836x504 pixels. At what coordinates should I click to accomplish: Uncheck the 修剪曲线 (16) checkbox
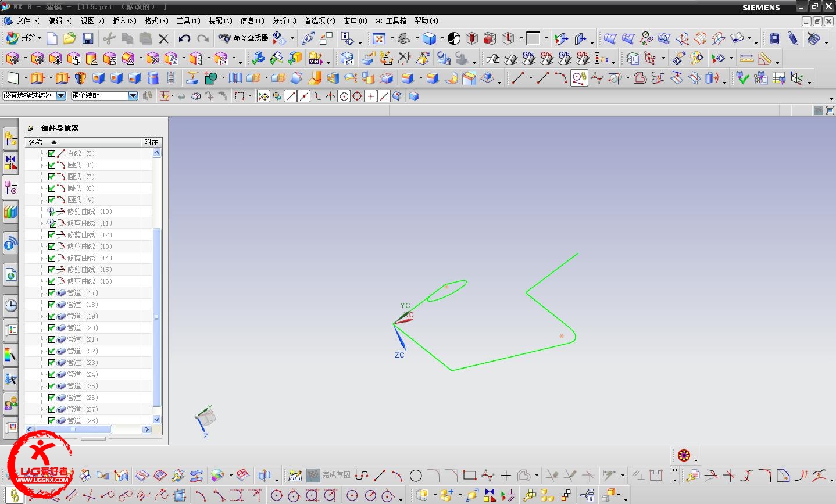[52, 281]
